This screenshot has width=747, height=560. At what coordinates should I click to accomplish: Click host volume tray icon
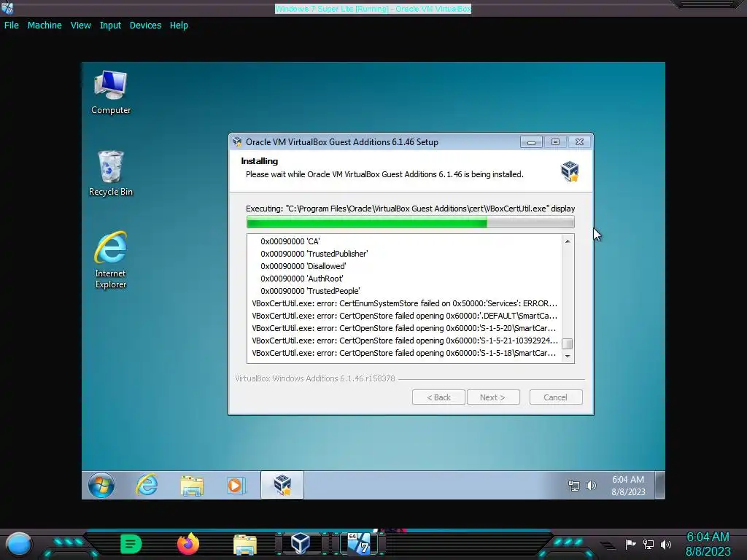[666, 544]
